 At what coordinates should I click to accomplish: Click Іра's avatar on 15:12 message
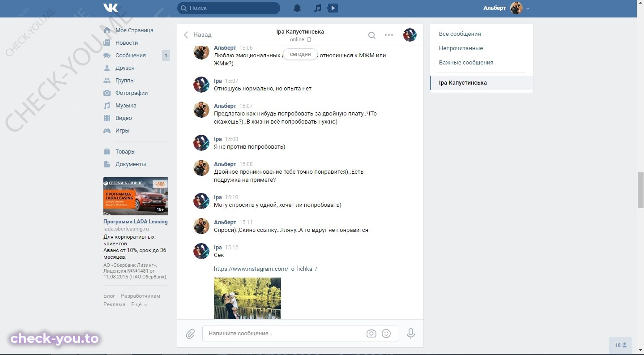pyautogui.click(x=201, y=251)
